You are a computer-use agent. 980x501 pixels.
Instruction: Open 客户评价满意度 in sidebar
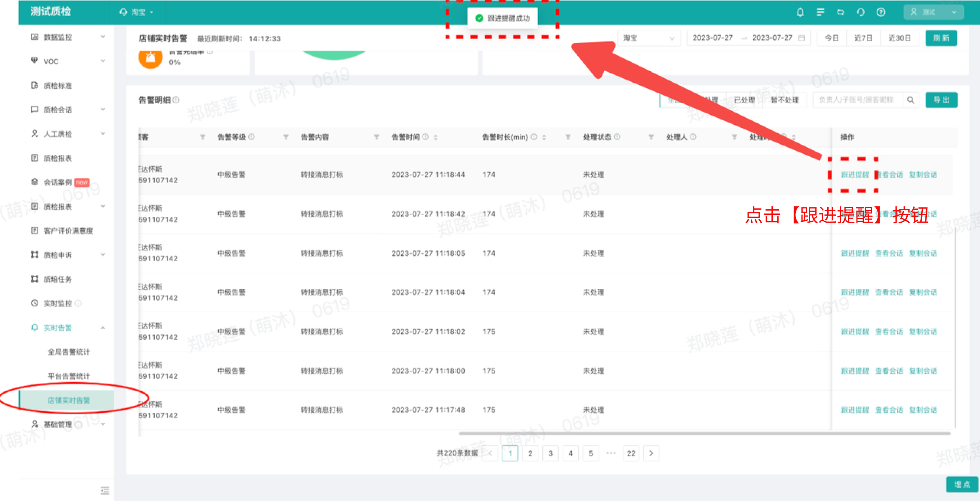click(x=68, y=231)
